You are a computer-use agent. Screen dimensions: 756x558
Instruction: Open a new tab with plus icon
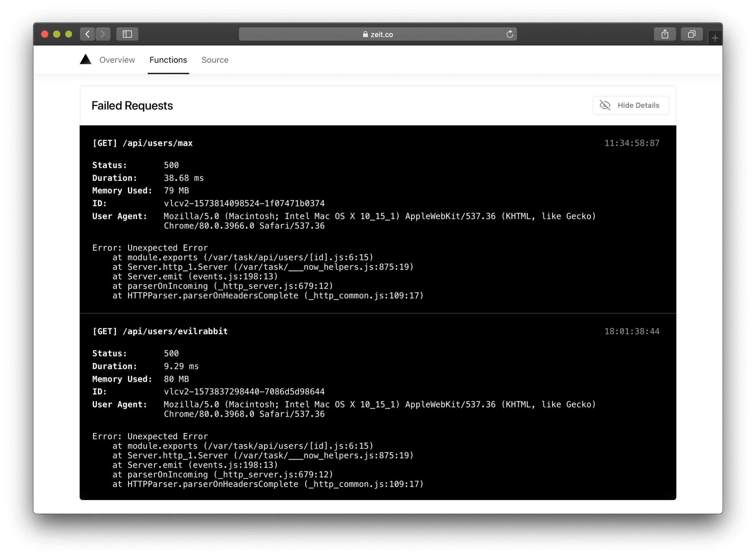click(715, 38)
